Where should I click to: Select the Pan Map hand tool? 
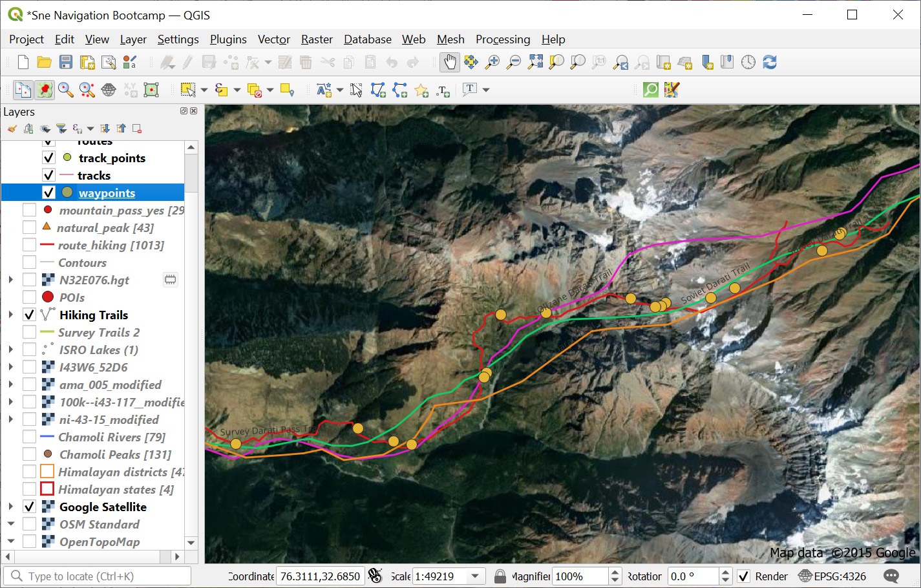pyautogui.click(x=449, y=62)
